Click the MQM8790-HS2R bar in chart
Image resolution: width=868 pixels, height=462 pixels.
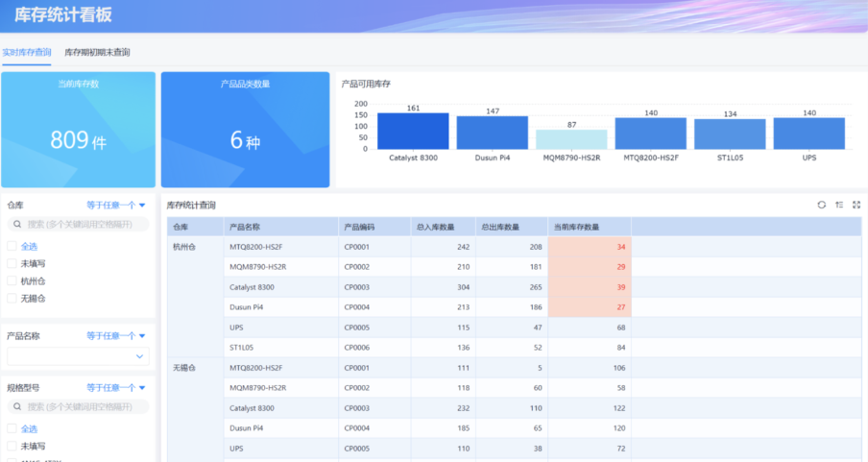(x=571, y=139)
